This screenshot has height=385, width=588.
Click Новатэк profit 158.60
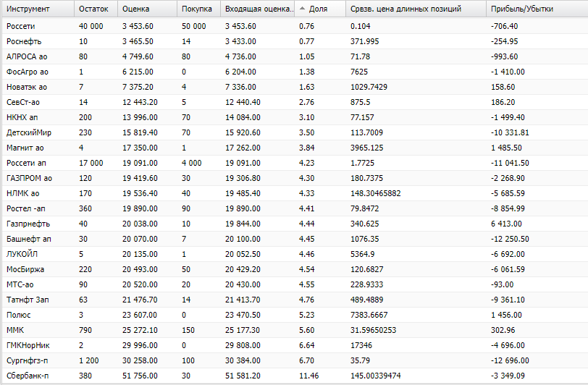pyautogui.click(x=503, y=87)
